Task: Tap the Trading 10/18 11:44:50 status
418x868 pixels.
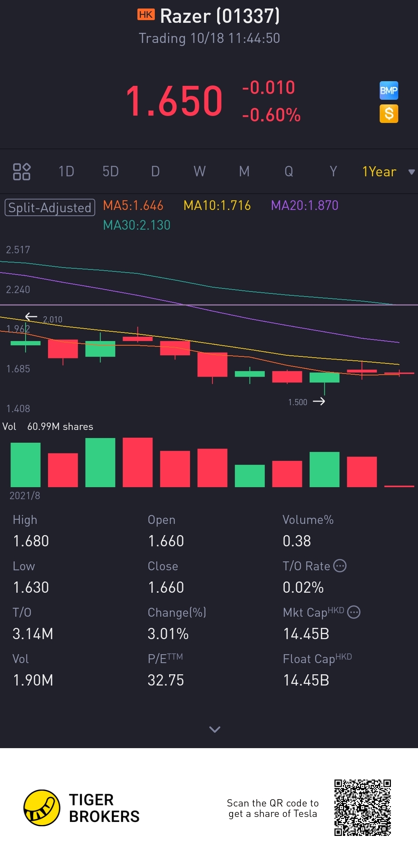Action: coord(209,38)
